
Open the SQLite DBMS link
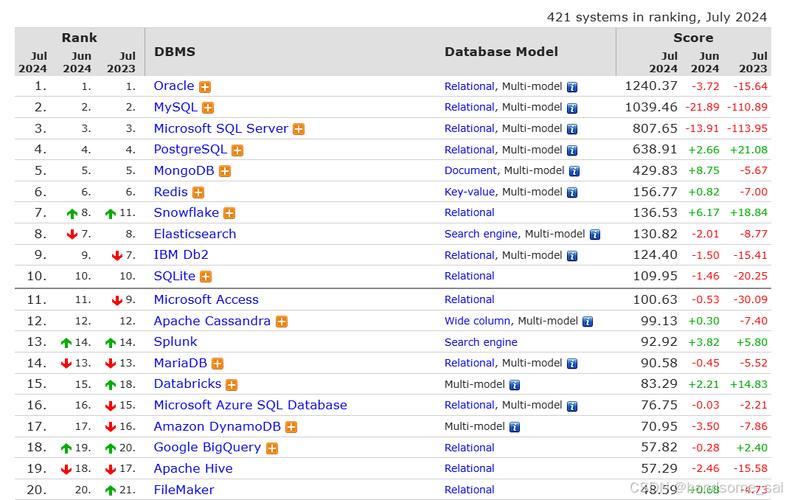tap(174, 276)
